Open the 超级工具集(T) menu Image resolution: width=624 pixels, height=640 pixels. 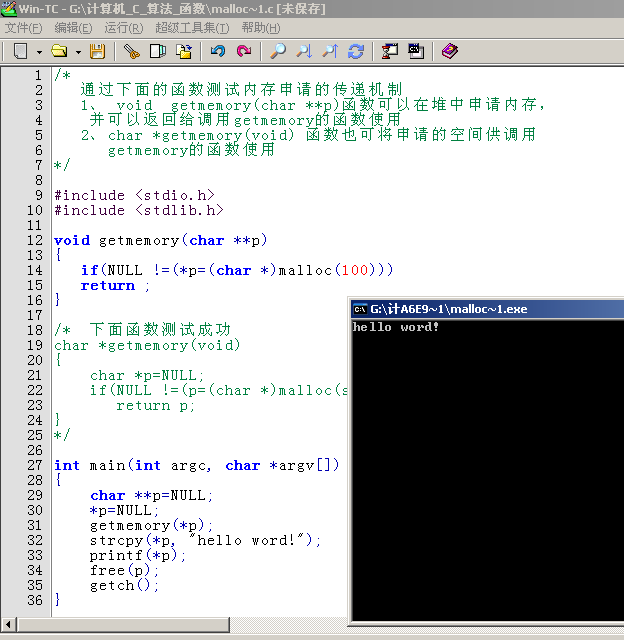[x=192, y=28]
